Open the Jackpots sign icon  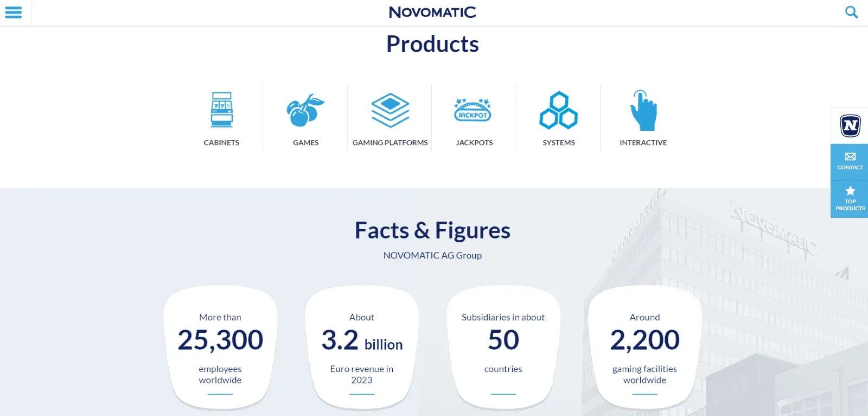[473, 110]
